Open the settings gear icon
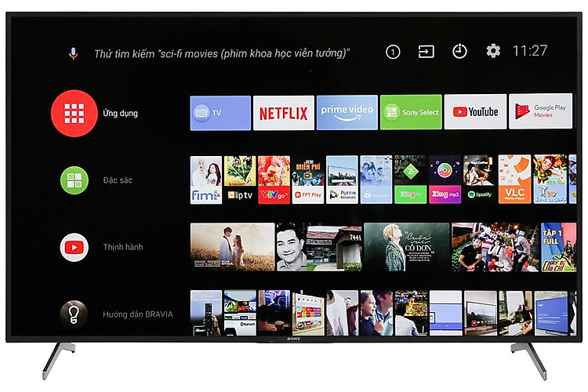 click(x=493, y=52)
